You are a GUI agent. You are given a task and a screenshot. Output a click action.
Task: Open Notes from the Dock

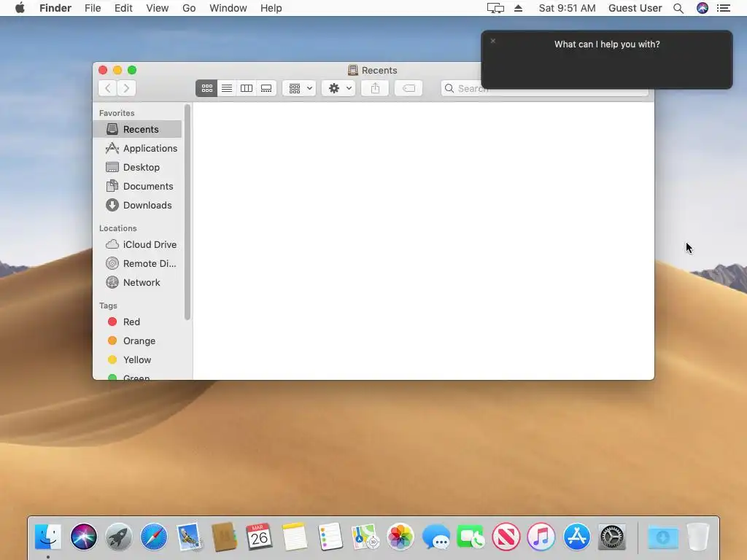pos(295,537)
